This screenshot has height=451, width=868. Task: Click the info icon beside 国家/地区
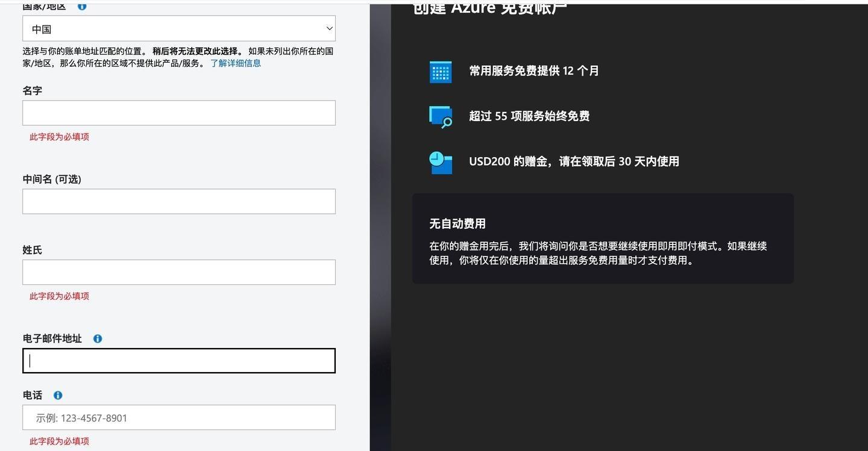tap(82, 6)
